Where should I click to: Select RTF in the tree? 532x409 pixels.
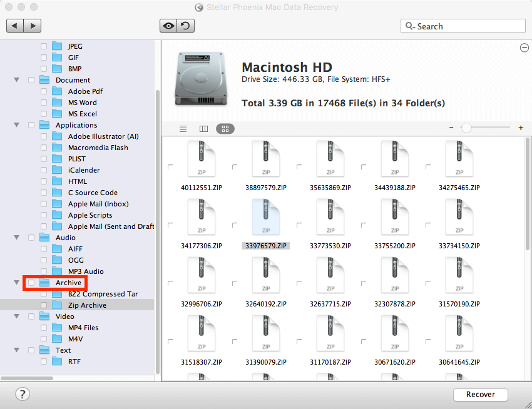coord(74,361)
